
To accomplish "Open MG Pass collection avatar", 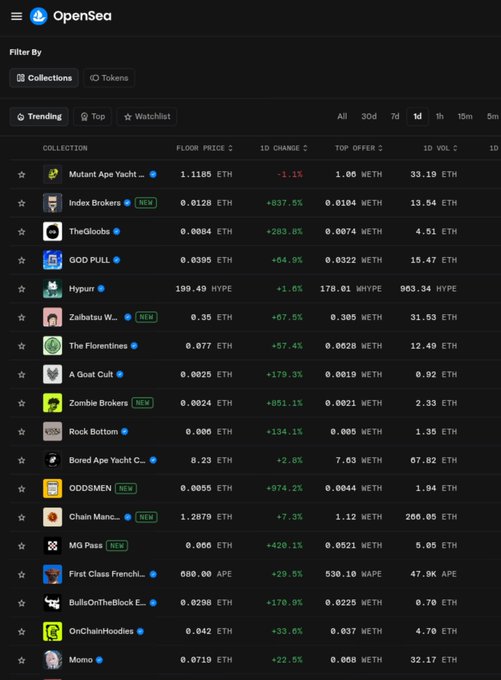I will 52,546.
